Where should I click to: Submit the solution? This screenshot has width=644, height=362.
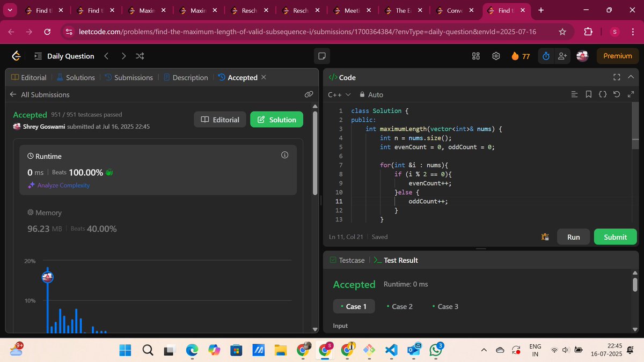[615, 237]
